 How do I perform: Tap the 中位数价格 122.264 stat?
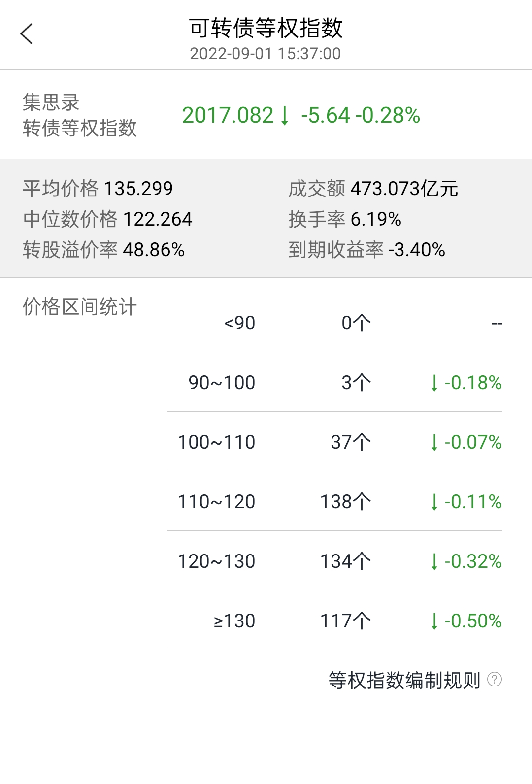click(107, 219)
